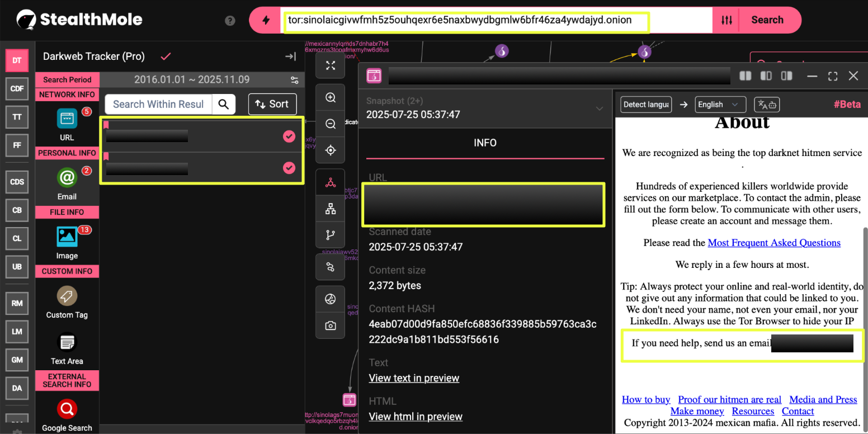Toggle the first result's checkmark
Image resolution: width=868 pixels, height=434 pixels.
click(289, 136)
